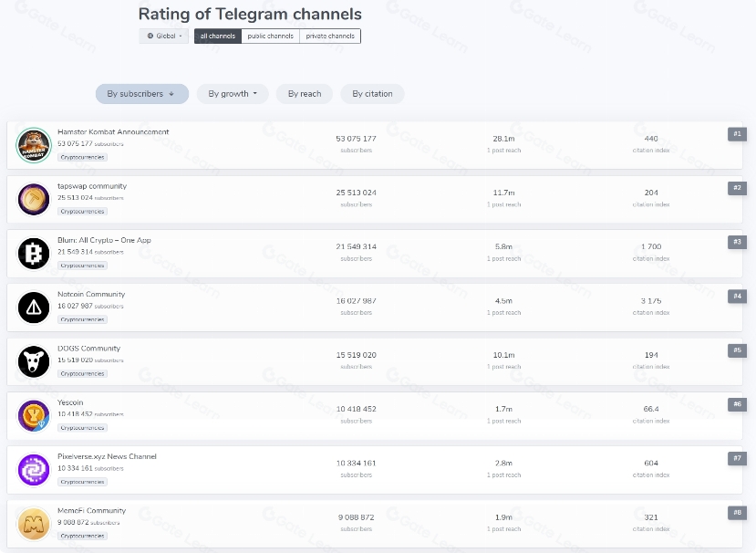This screenshot has height=553, width=756.
Task: Click the #8 rank badge
Action: 737,512
